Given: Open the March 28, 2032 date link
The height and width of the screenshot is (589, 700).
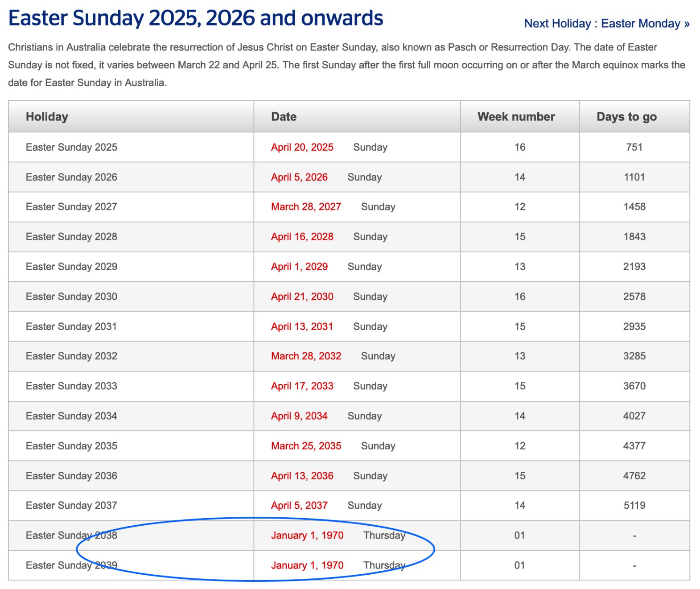Looking at the screenshot, I should coord(306,356).
